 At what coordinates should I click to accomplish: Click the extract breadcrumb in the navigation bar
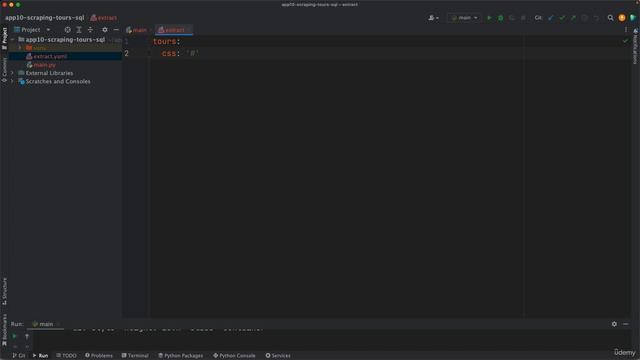(104, 18)
